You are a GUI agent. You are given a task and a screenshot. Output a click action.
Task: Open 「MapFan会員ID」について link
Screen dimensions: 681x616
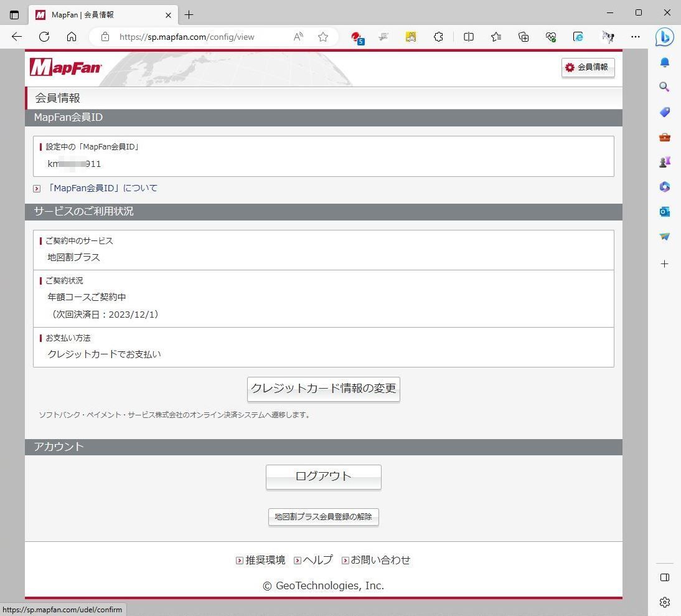pyautogui.click(x=102, y=188)
